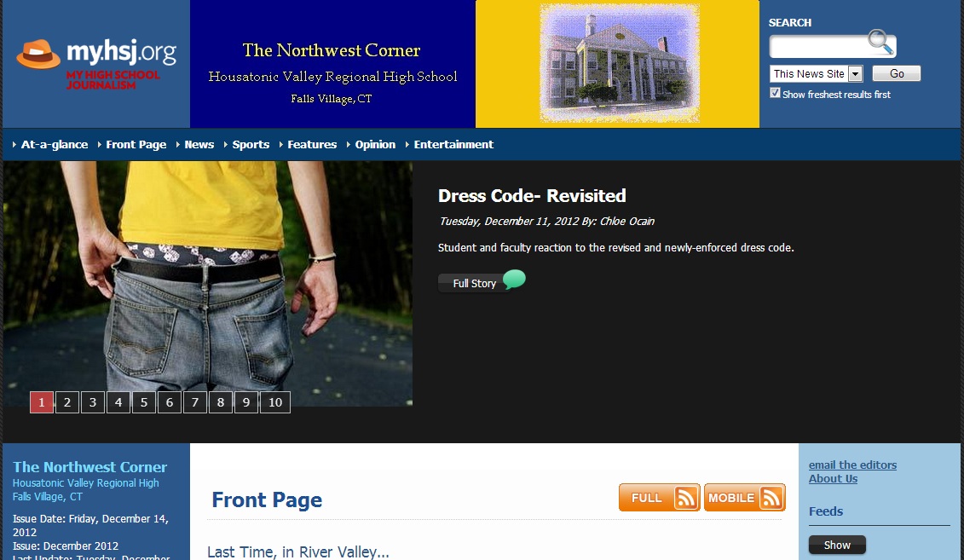This screenshot has height=560, width=964.
Task: Go to slide 2 in the slideshow
Action: [67, 402]
